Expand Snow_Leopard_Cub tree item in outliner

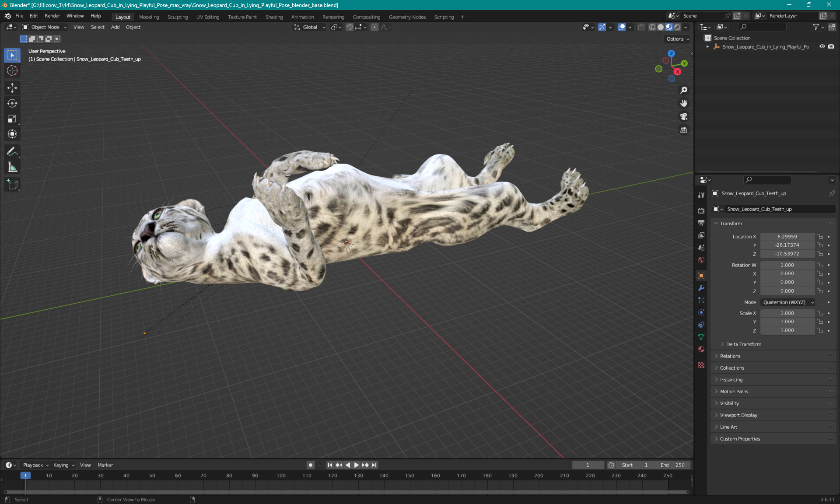(708, 46)
